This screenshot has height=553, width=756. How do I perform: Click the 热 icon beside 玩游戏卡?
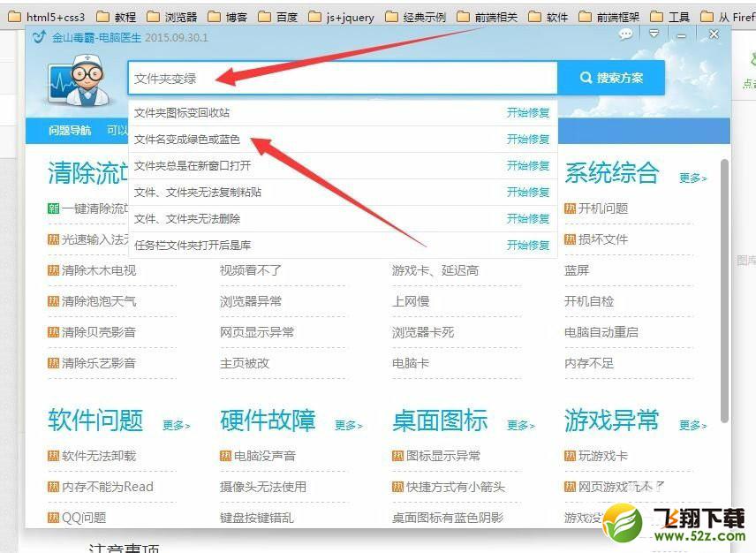[x=571, y=455]
